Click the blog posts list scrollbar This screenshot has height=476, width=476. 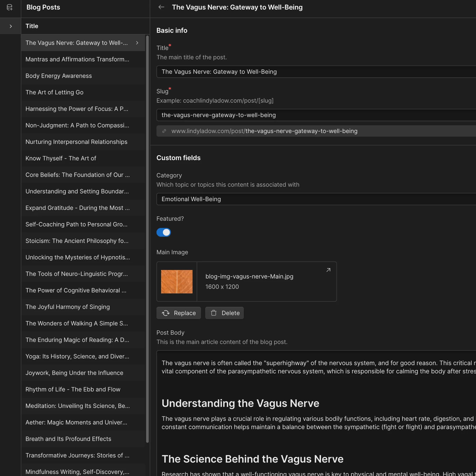[x=147, y=239]
